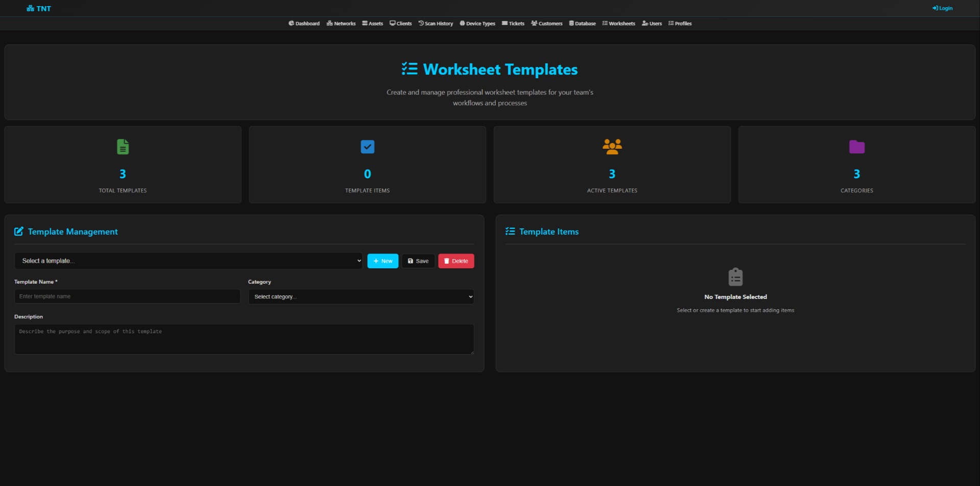Select the Assets icon
980x486 pixels.
click(x=364, y=24)
